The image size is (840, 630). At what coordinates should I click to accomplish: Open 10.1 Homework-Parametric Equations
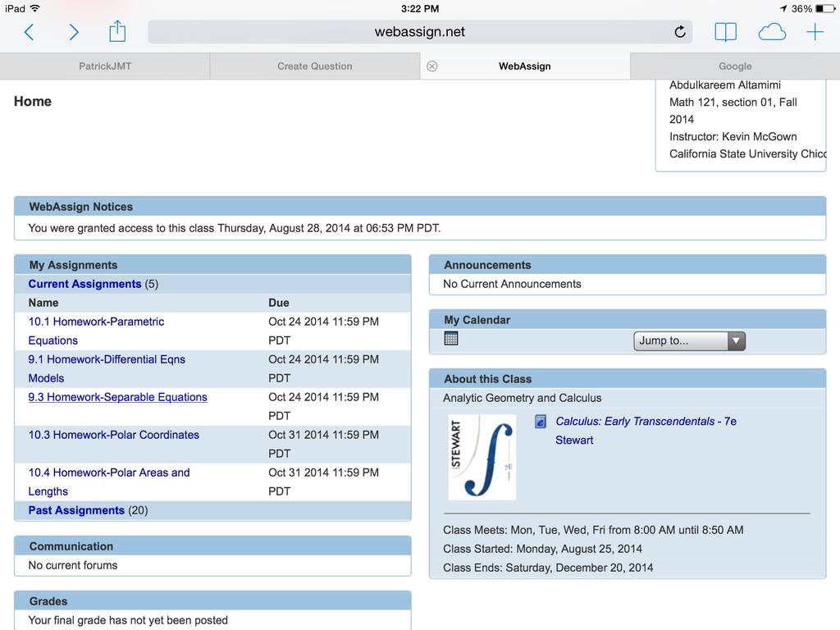click(x=97, y=331)
